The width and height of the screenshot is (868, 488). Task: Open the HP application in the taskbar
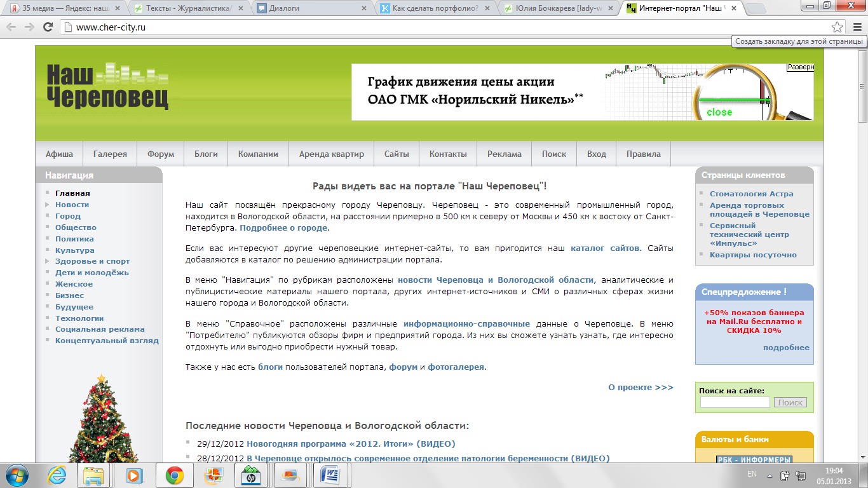click(x=251, y=475)
